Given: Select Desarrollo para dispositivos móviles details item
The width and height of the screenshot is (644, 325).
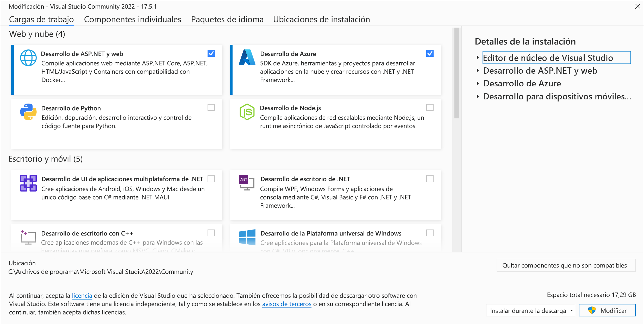Looking at the screenshot, I should pos(557,96).
